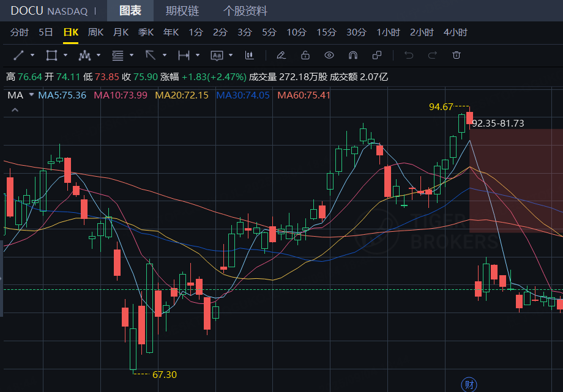The width and height of the screenshot is (563, 392).
Task: Toggle the drawing lock icon
Action: [x=305, y=56]
